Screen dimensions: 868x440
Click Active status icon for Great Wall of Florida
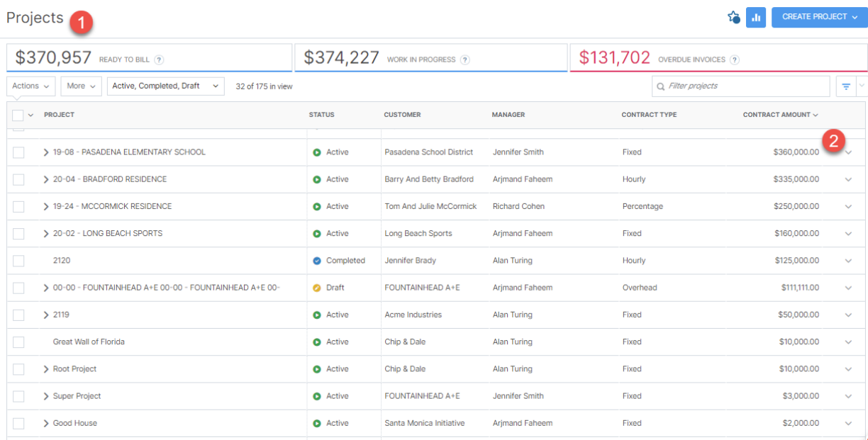point(317,342)
